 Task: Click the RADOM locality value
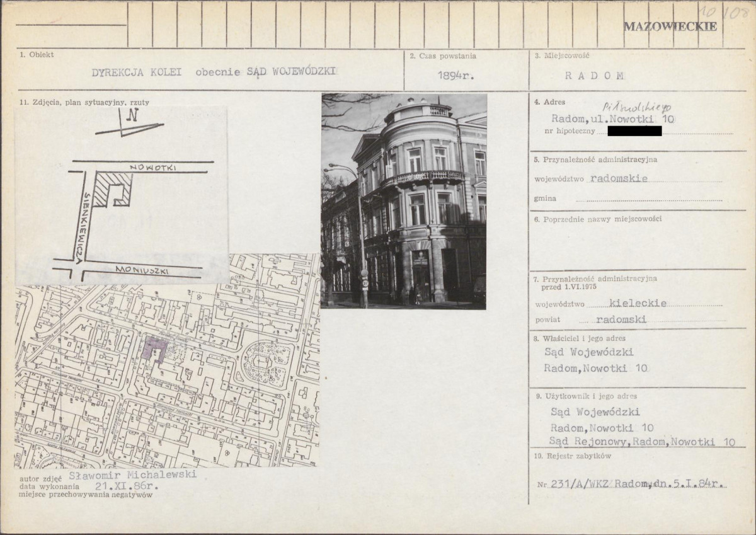[595, 75]
